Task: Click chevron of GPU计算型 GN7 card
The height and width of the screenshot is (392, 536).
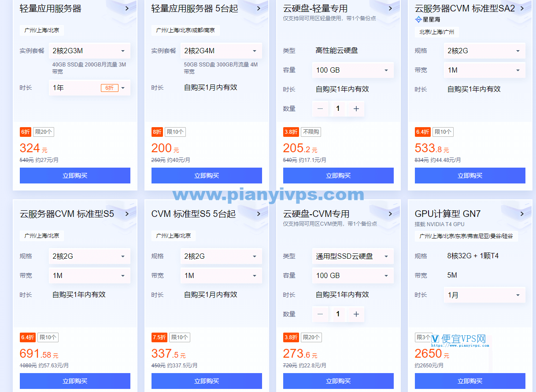Action: click(x=522, y=214)
